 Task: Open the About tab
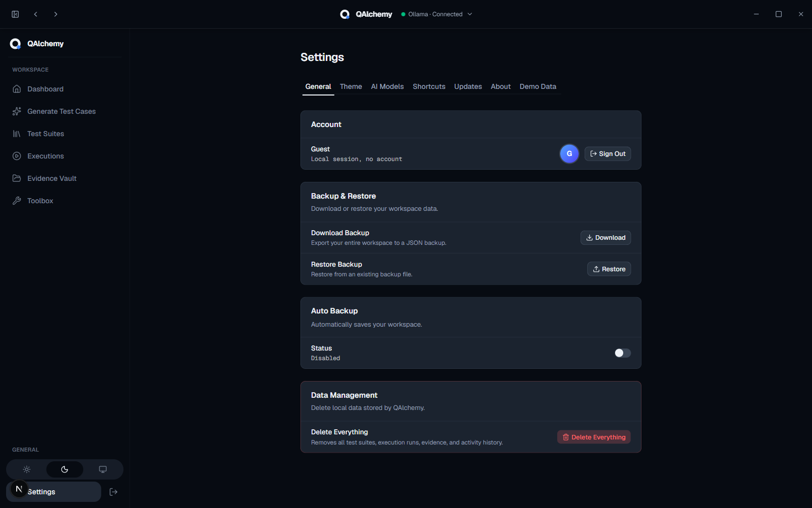(500, 86)
